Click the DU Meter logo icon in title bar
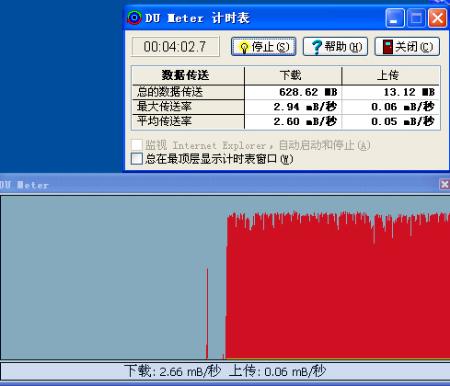 pos(134,18)
